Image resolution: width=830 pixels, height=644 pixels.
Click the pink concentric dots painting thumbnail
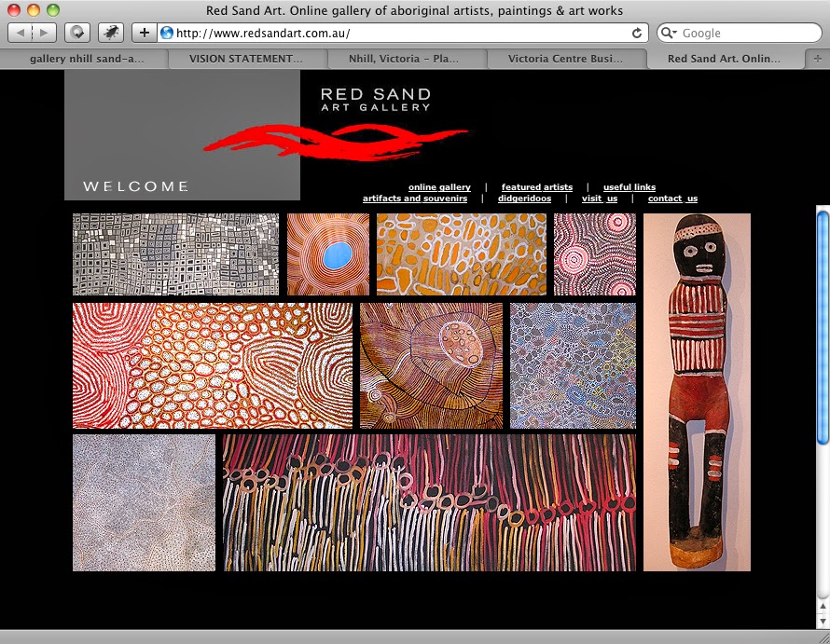pos(595,254)
